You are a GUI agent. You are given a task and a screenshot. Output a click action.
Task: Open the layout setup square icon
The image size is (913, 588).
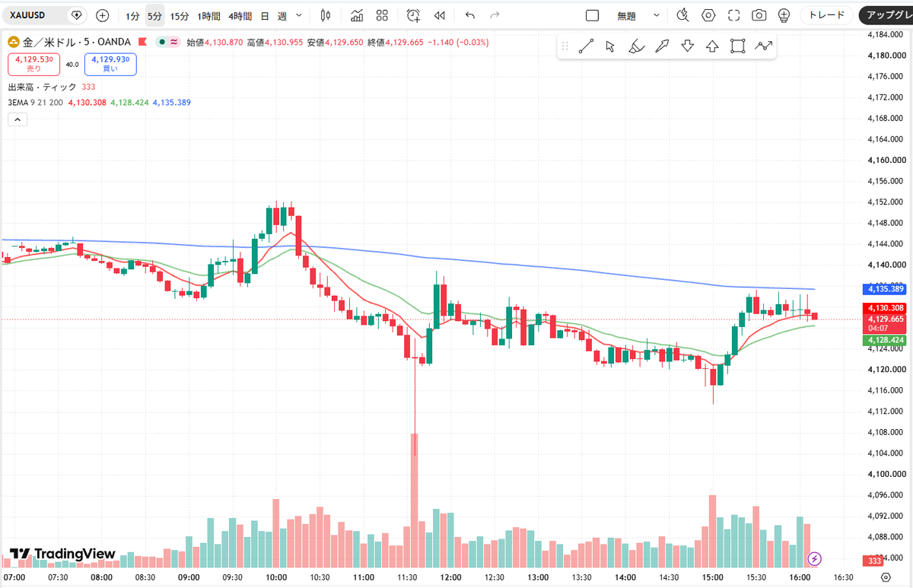pos(593,15)
